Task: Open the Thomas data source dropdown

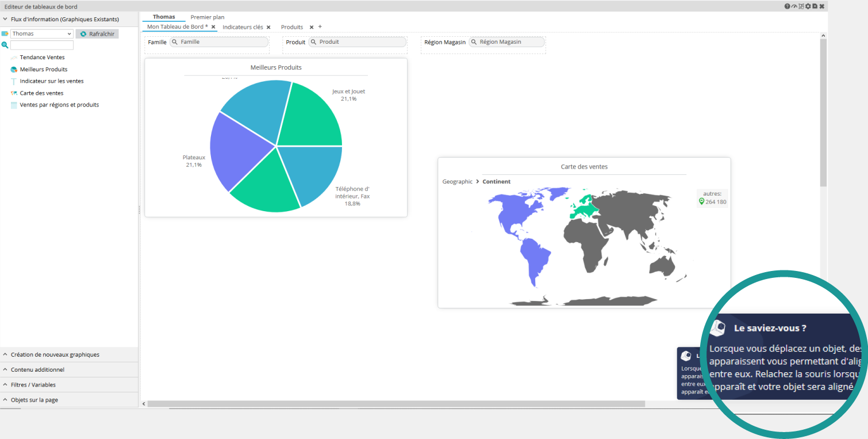Action: [42, 34]
